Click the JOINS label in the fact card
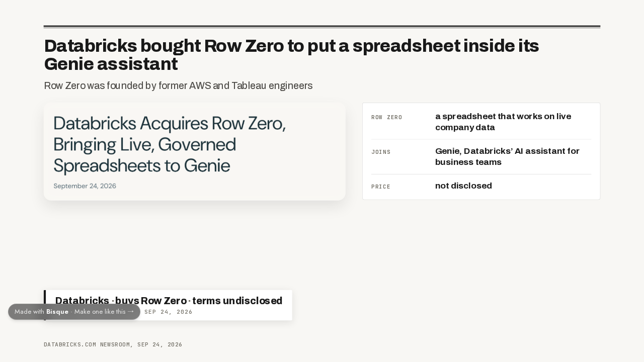This screenshot has width=644, height=362. [x=381, y=152]
